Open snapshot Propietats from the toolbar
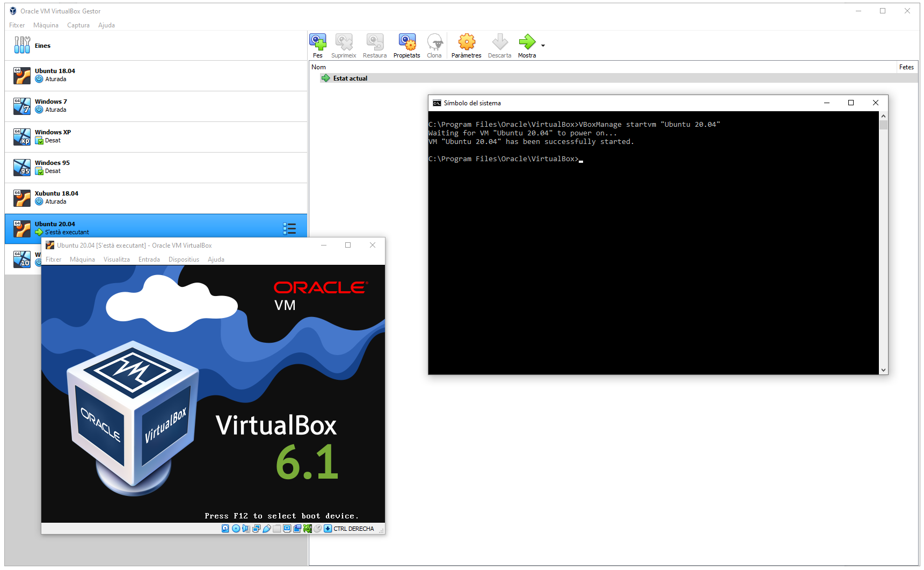924x570 pixels. pyautogui.click(x=406, y=46)
